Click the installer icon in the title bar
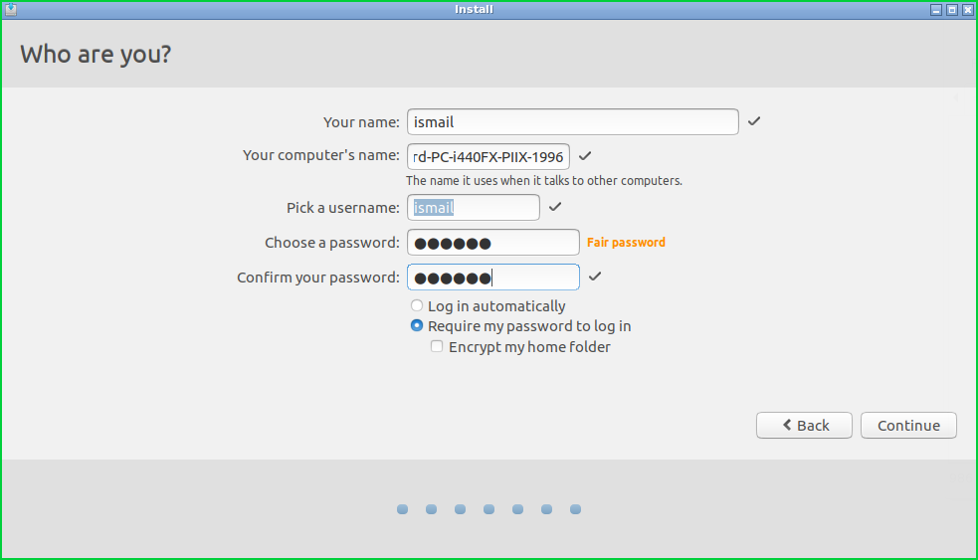 tap(10, 9)
